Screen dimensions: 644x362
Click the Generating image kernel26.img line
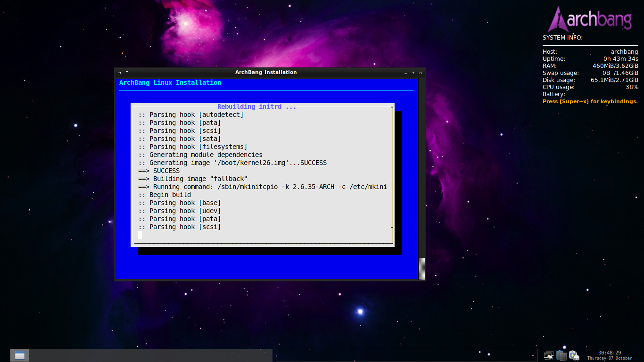click(232, 163)
